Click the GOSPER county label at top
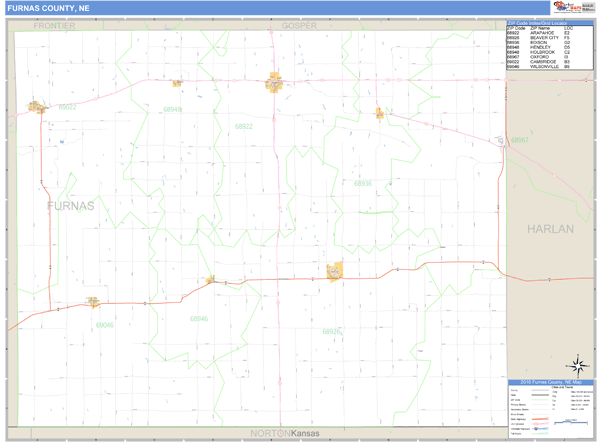 299,25
